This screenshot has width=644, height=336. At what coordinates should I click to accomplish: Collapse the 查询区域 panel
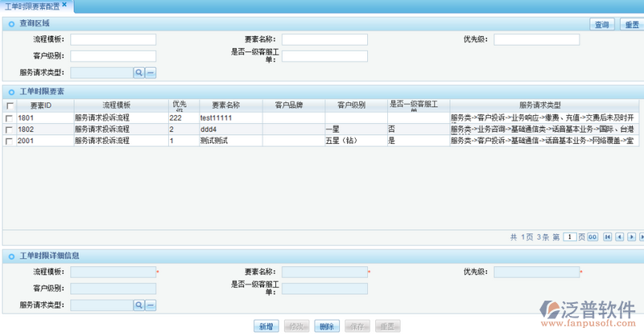(11, 24)
